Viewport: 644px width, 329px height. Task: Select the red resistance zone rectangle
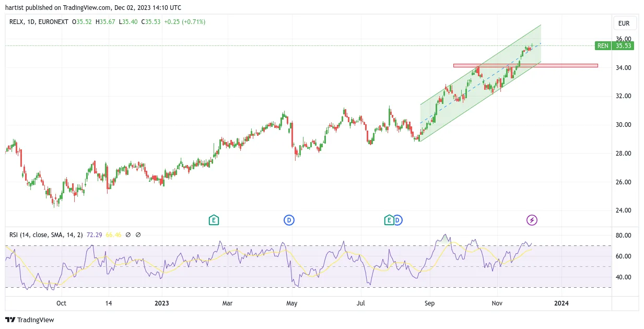pyautogui.click(x=525, y=65)
